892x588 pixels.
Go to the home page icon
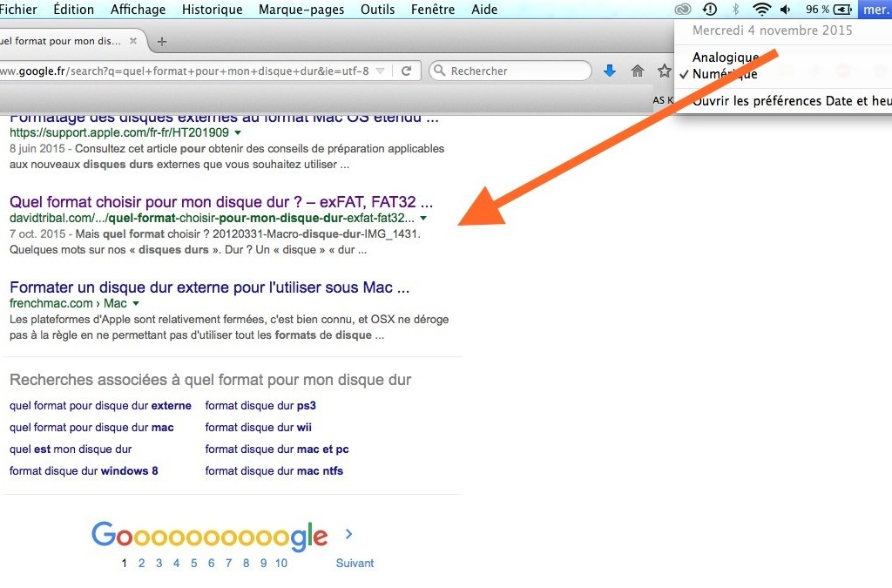637,71
